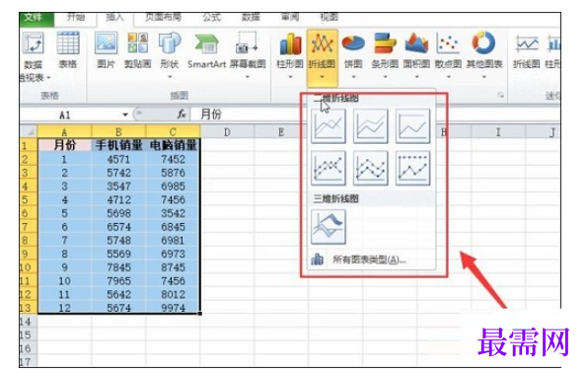This screenshot has width=588, height=373.
Task: Switch to the 插入 (Insert) tab
Action: pos(114,18)
